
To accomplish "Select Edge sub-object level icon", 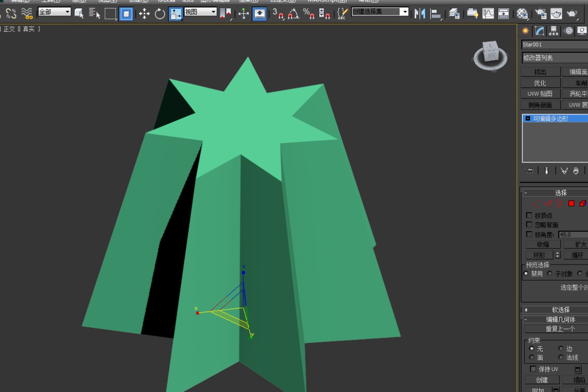I will (548, 204).
